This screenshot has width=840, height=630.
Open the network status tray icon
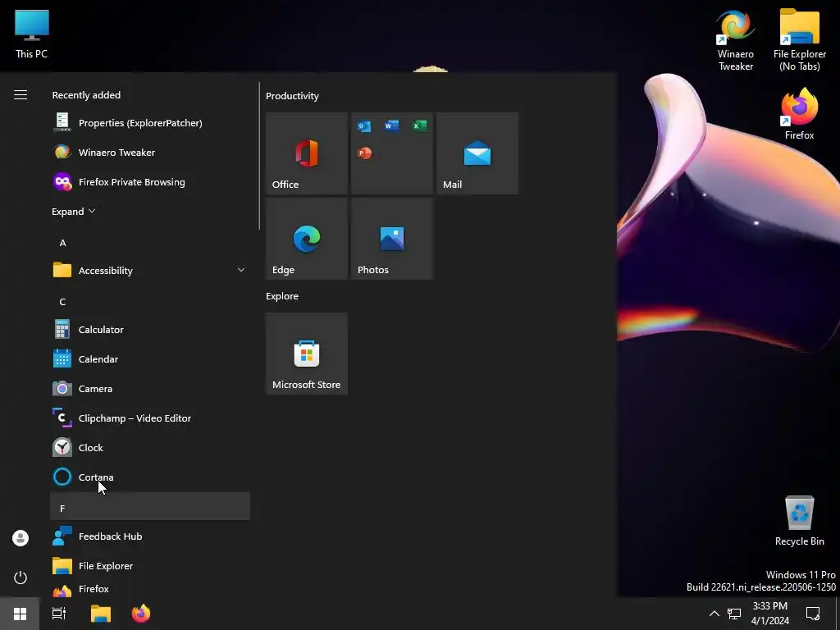click(734, 614)
